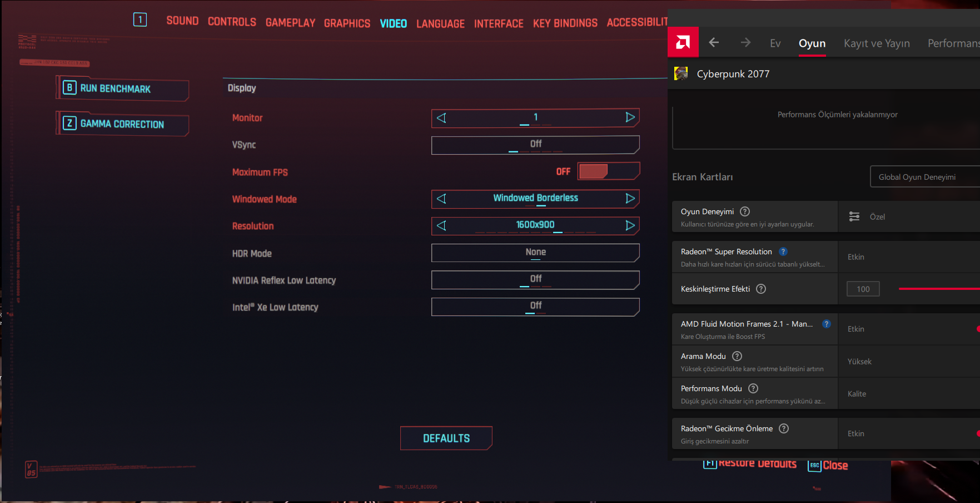
Task: Switch to the GRAPHICS tab
Action: (x=347, y=23)
